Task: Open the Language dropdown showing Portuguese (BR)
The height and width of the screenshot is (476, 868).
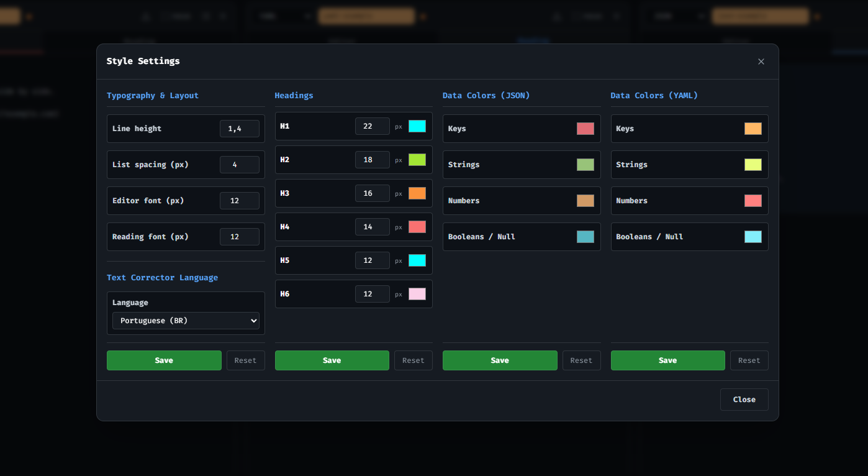Action: (x=186, y=321)
